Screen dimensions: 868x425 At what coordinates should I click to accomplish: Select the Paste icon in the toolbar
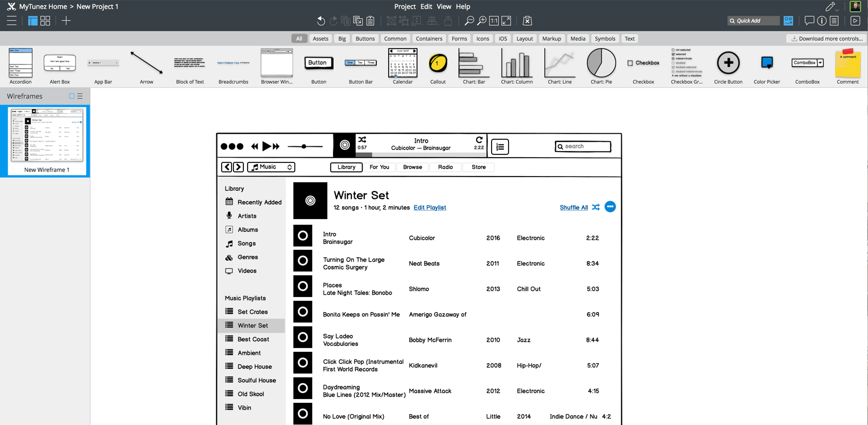370,21
